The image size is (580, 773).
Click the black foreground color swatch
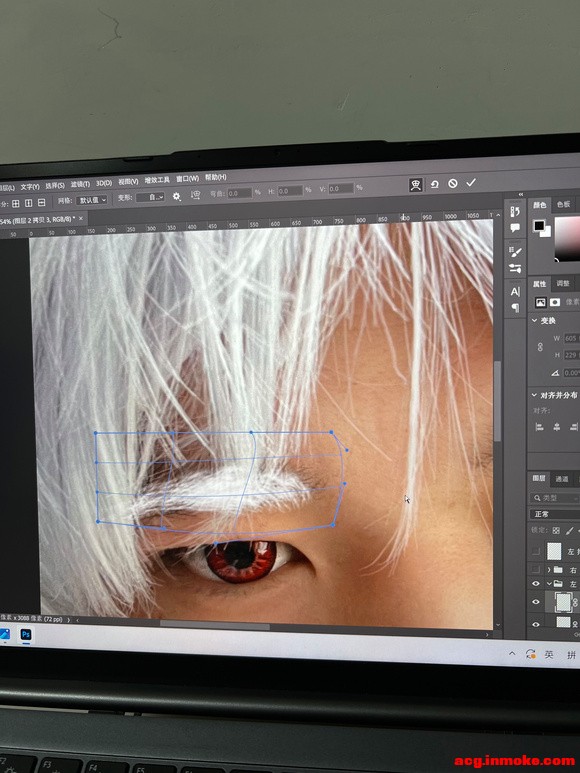coord(539,226)
